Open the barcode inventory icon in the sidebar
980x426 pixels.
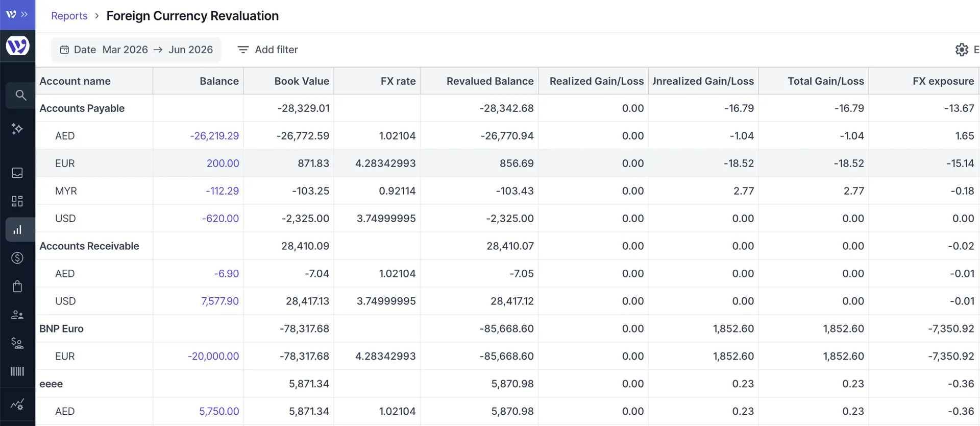tap(17, 371)
